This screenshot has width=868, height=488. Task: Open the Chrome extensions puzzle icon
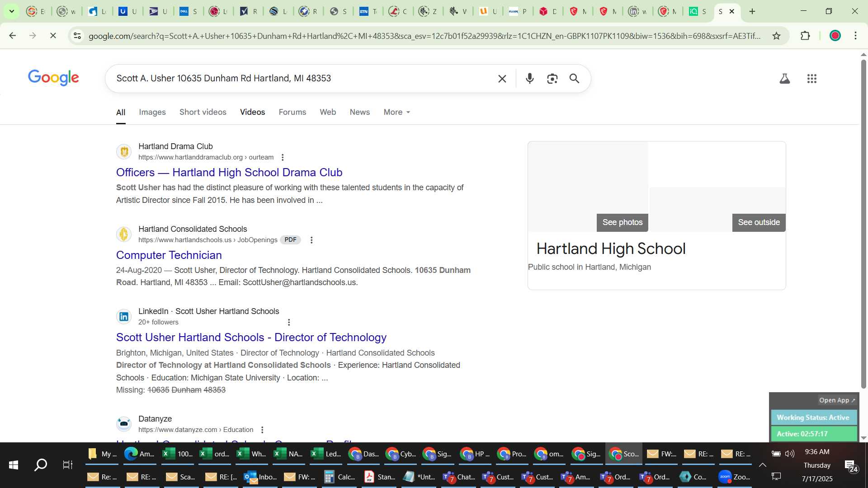805,36
